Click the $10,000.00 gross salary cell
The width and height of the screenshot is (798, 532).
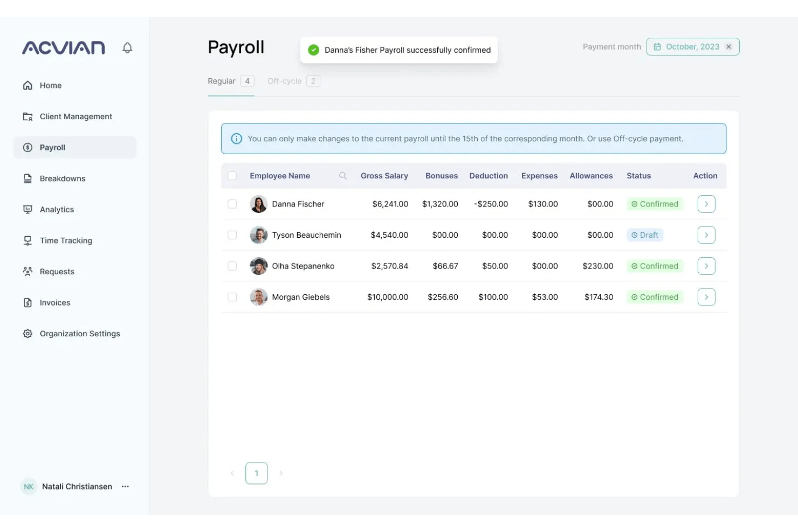388,297
